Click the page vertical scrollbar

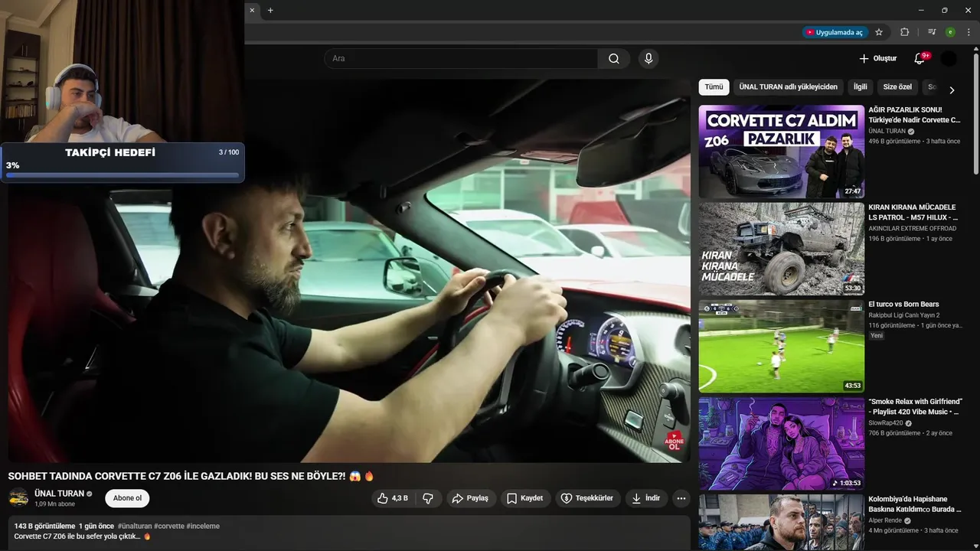[x=975, y=115]
